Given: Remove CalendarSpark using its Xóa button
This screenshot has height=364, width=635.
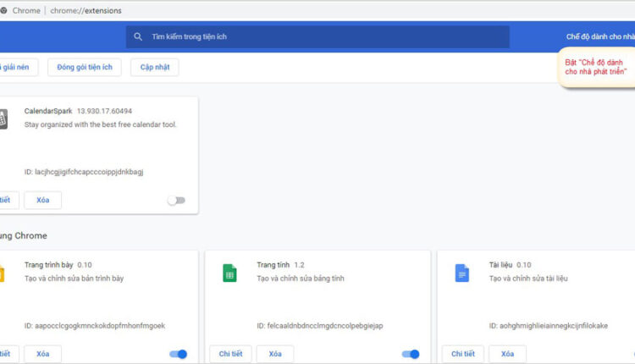Looking at the screenshot, I should coord(42,201).
